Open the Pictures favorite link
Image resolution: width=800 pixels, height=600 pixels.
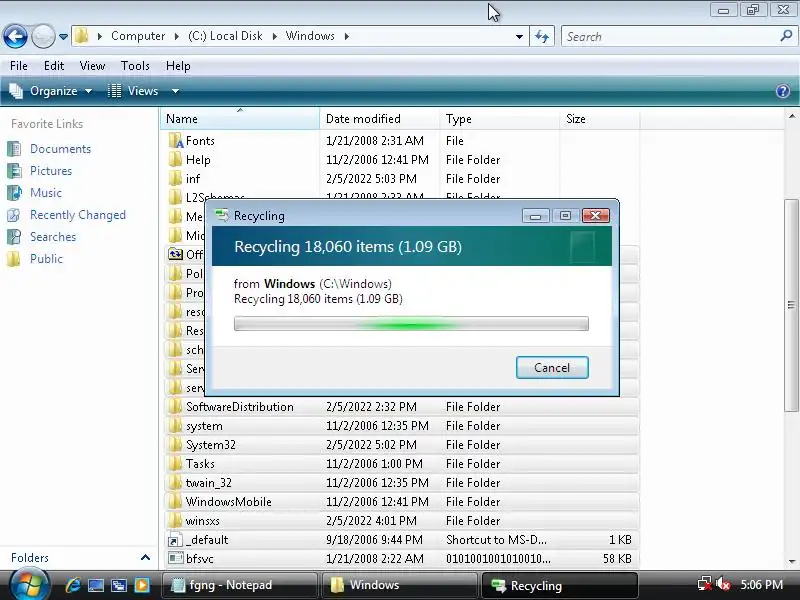click(51, 171)
